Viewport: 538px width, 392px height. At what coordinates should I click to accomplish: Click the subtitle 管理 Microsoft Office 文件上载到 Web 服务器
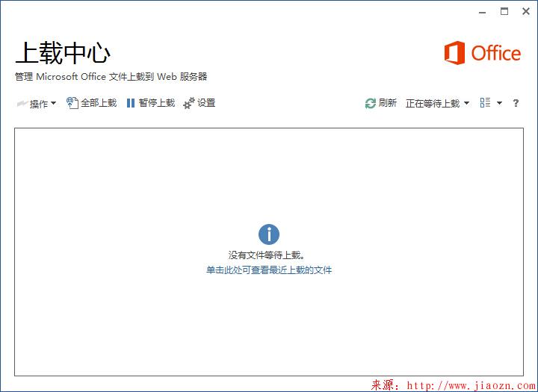coord(111,76)
